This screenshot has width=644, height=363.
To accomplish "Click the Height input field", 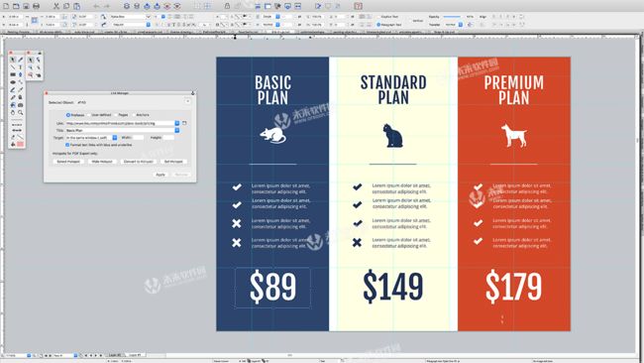I will click(x=168, y=138).
